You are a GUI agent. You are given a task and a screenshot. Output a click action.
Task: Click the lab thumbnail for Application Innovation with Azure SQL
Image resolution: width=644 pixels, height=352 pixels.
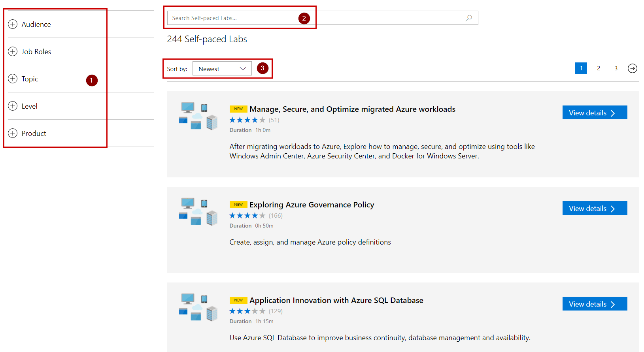click(198, 307)
